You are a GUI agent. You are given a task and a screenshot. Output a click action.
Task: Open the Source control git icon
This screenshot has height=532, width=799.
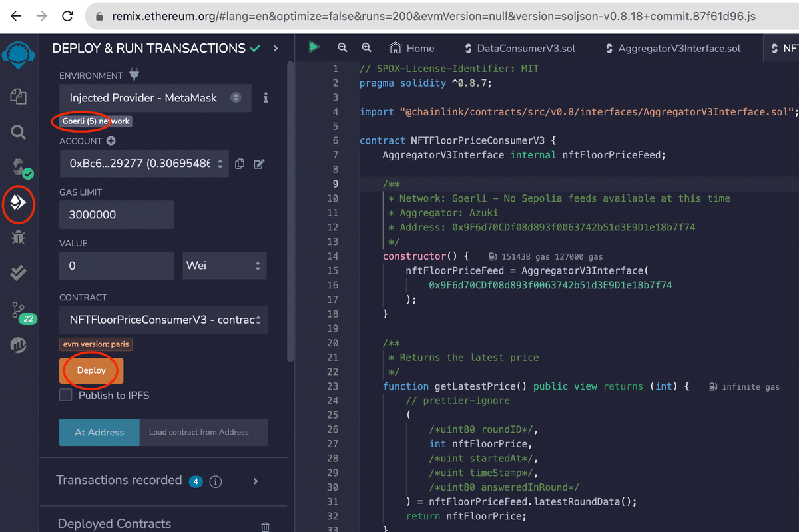[20, 310]
